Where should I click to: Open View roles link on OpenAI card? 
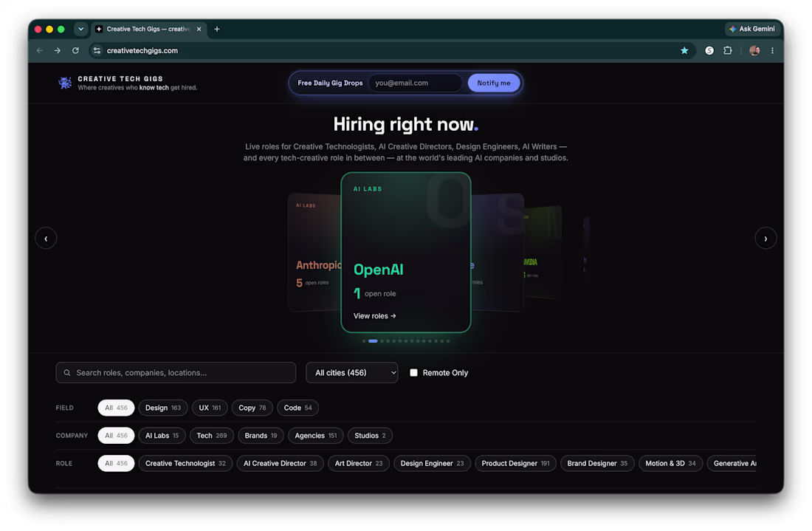tap(374, 316)
